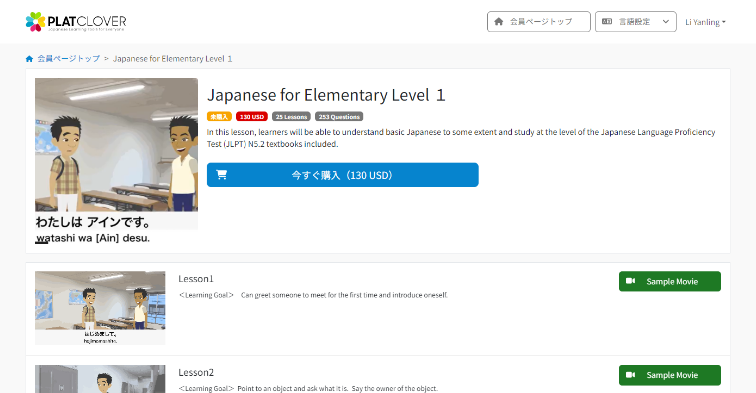Play the Lesson1 Sample Movie
756x393 pixels.
pyautogui.click(x=670, y=281)
